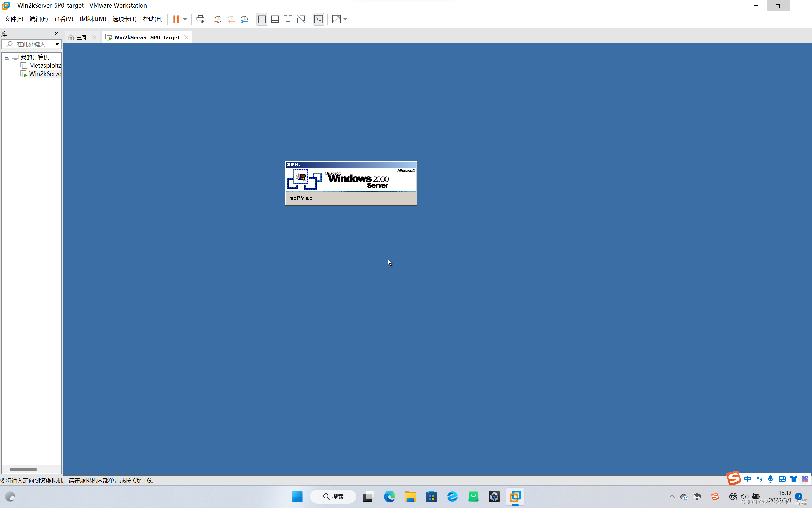Open the 选项卡(T) menu
Viewport: 812px width, 508px height.
click(124, 19)
